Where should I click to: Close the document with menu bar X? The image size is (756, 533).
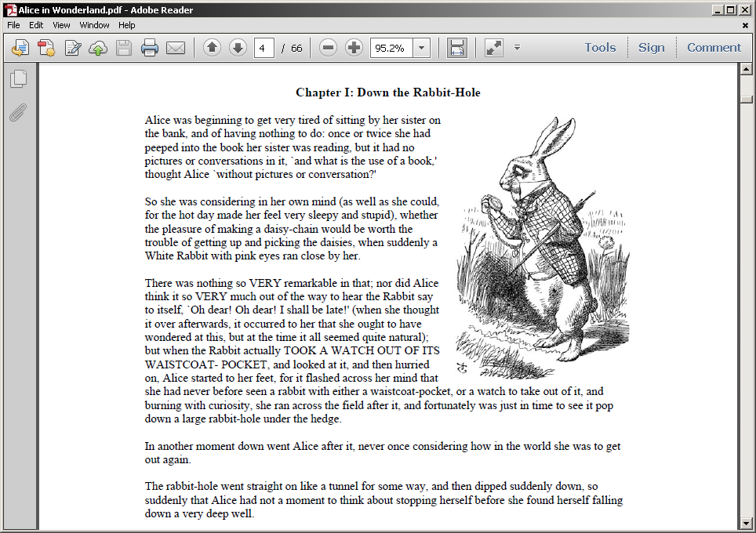pos(745,26)
